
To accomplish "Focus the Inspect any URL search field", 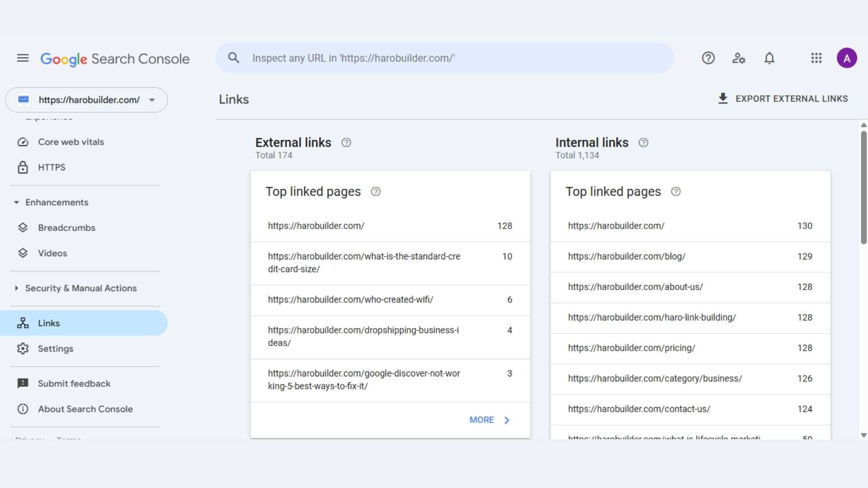I will tap(445, 58).
